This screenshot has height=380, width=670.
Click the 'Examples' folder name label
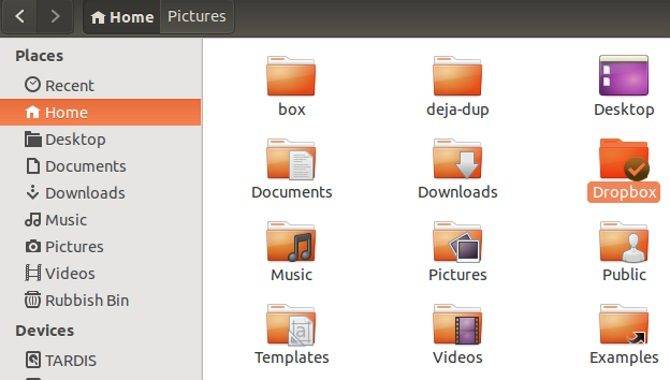pos(624,358)
